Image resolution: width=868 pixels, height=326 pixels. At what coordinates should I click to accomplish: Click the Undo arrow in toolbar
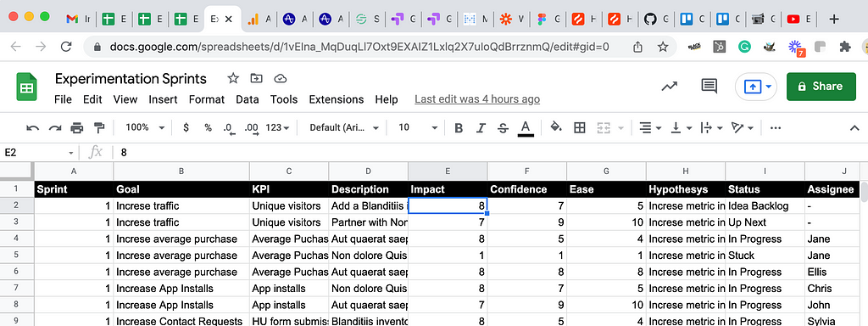tap(33, 128)
